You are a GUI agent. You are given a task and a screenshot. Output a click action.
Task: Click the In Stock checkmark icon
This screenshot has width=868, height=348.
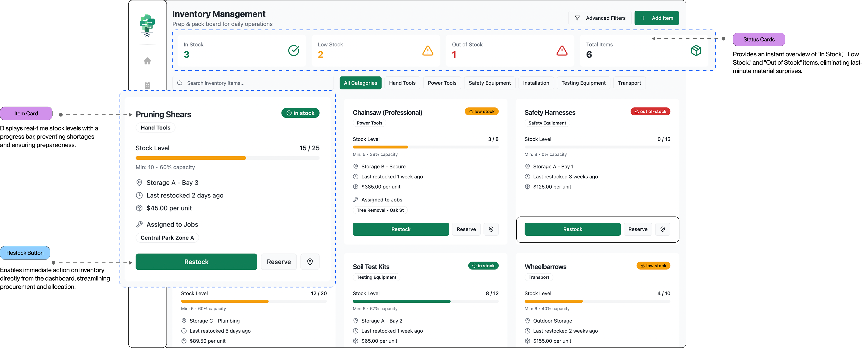tap(294, 51)
